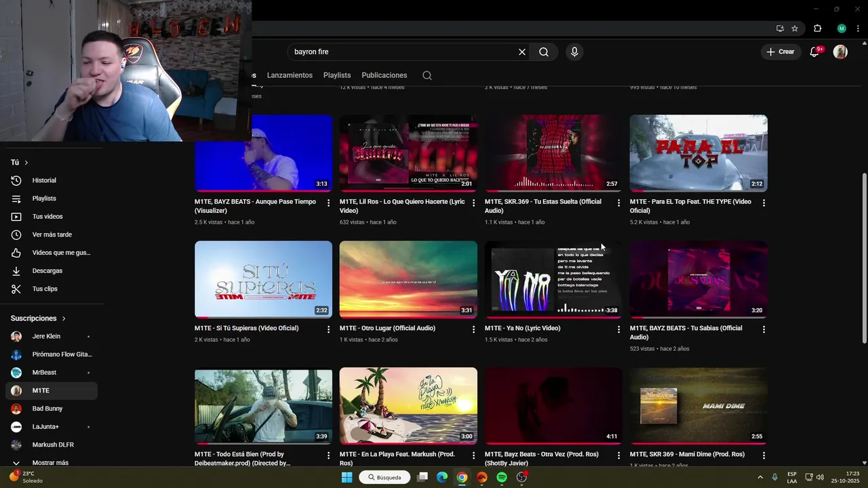This screenshot has width=868, height=488.
Task: Switch to the Publicaciones tab
Action: 384,75
